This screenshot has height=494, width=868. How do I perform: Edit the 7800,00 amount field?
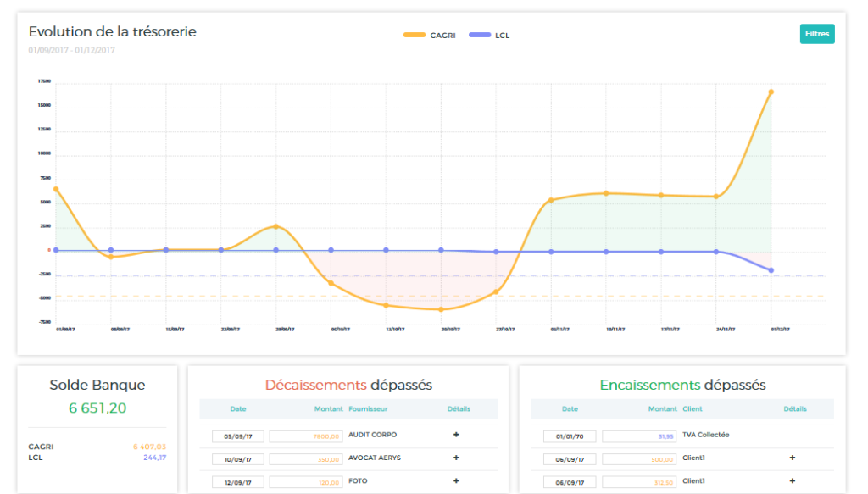point(306,436)
